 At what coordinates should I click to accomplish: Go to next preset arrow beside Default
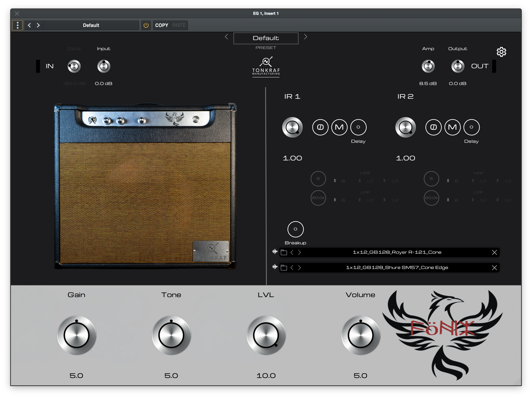pyautogui.click(x=305, y=37)
